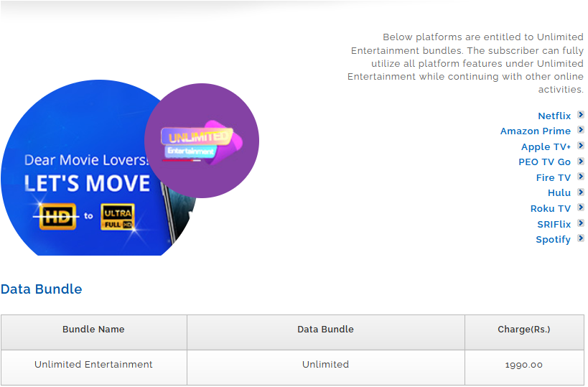This screenshot has width=588, height=387.
Task: Click the purple Unlimited Entertainment logo circle
Action: tap(202, 141)
